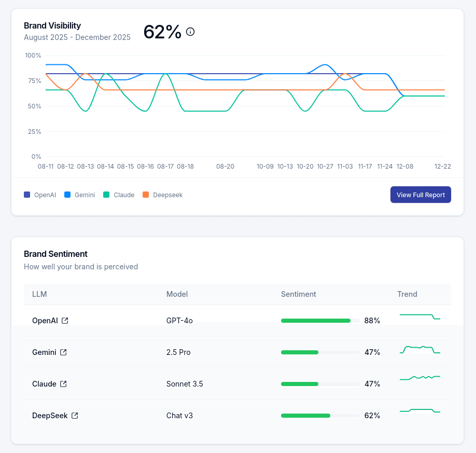Click the 88% sentiment value

[x=372, y=321]
